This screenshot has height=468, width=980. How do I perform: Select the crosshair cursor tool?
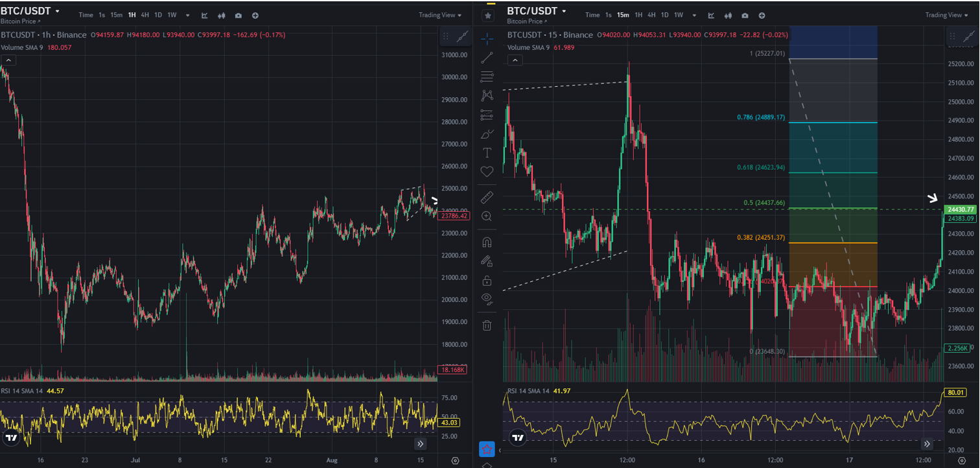tap(487, 39)
